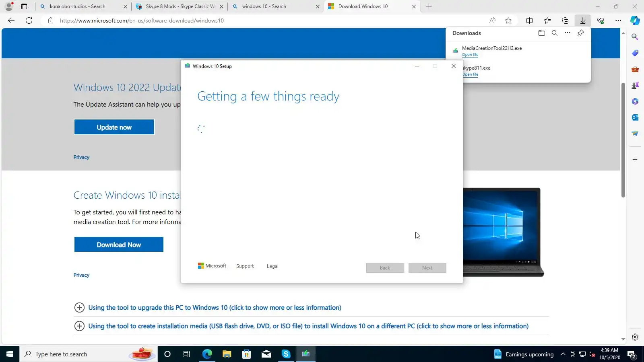Show hidden system tray icons chevron
The height and width of the screenshot is (362, 644).
(563, 354)
